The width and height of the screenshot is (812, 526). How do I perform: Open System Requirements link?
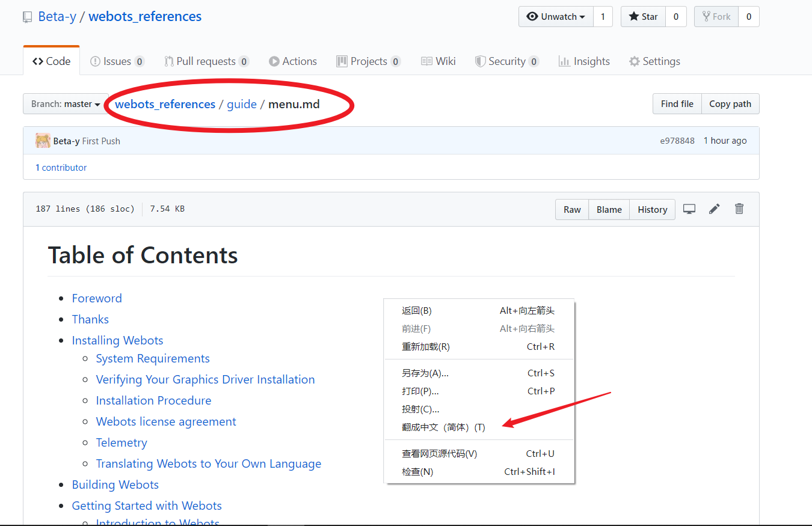point(153,358)
